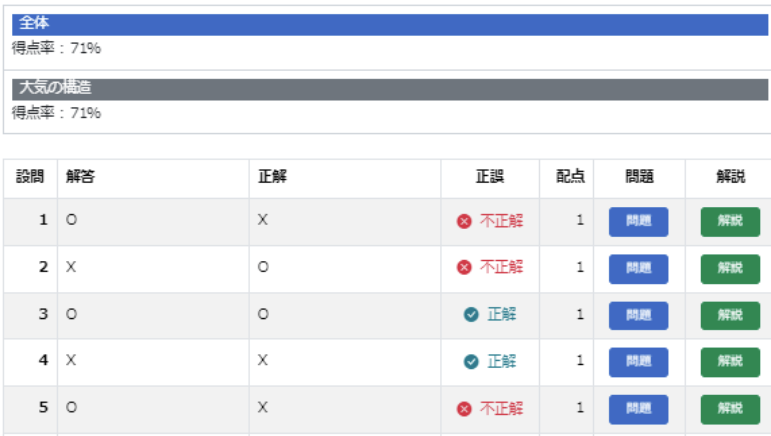Show the 解説 explanation for question 2
The height and width of the screenshot is (436, 771).
(730, 269)
